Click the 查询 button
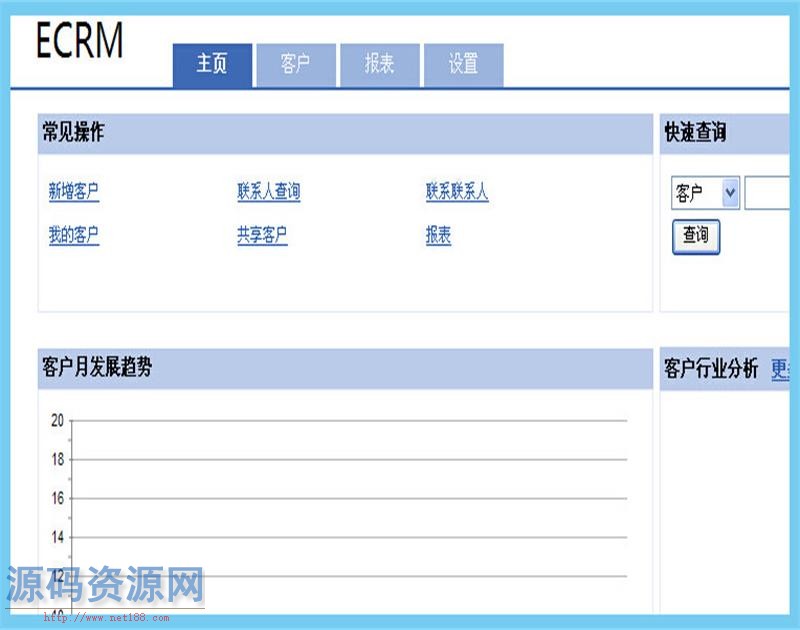Viewport: 800px width, 630px height. [696, 236]
